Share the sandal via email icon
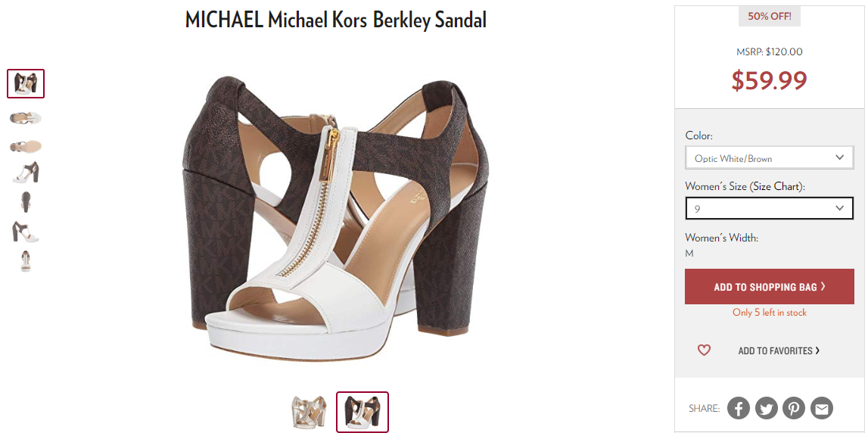The image size is (868, 433). point(822,408)
